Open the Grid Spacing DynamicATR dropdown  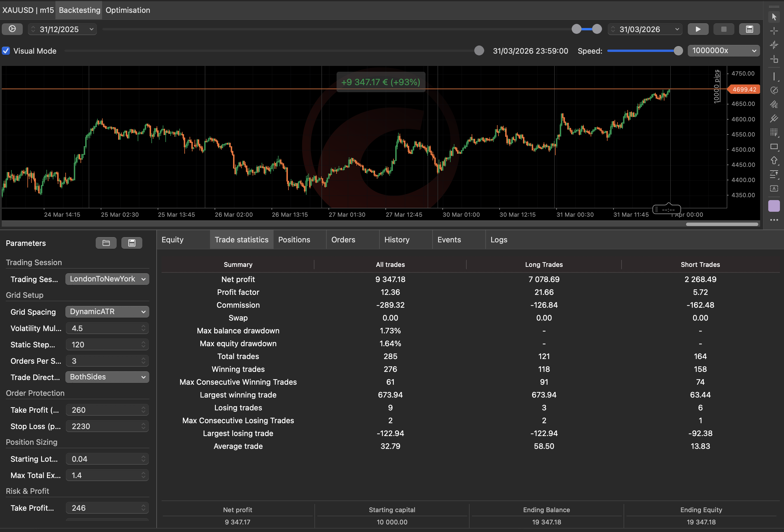[107, 312]
